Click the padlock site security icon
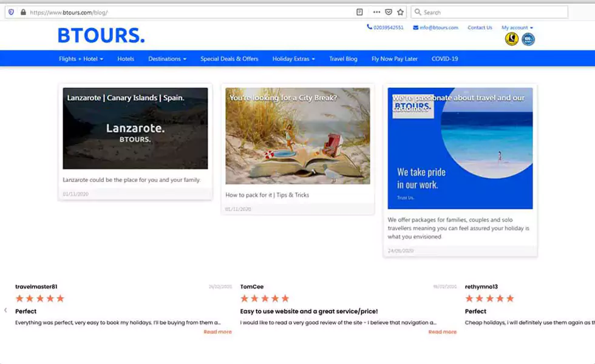 pos(23,12)
